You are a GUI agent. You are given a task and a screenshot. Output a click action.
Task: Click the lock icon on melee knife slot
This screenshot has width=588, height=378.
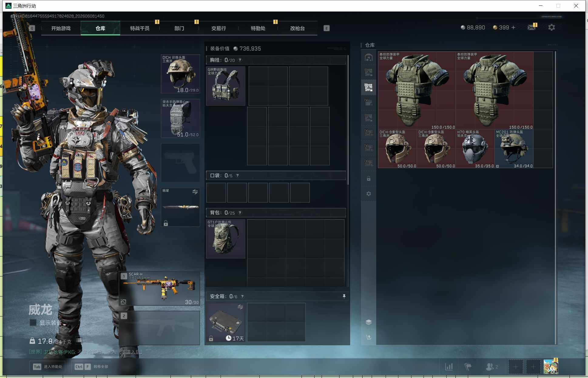point(166,223)
